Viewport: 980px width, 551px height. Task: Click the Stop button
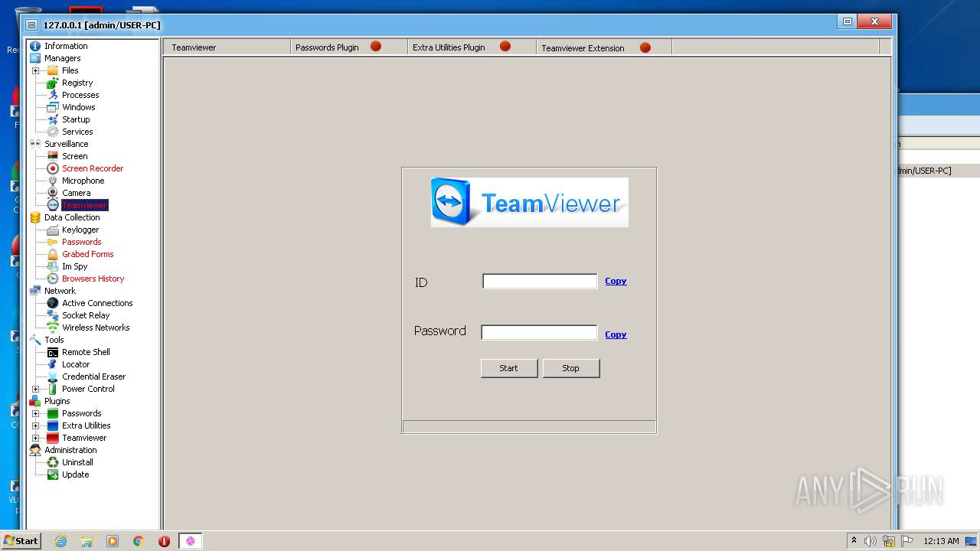pos(571,368)
